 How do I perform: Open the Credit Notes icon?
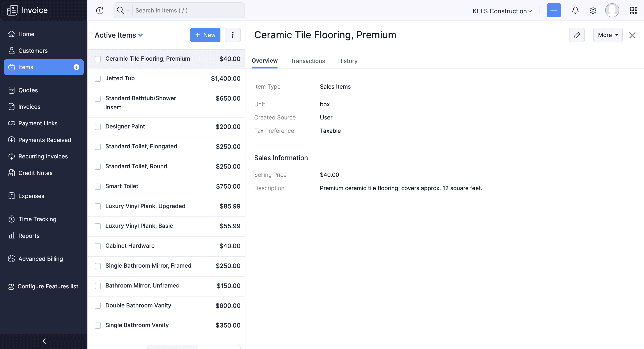[11, 173]
